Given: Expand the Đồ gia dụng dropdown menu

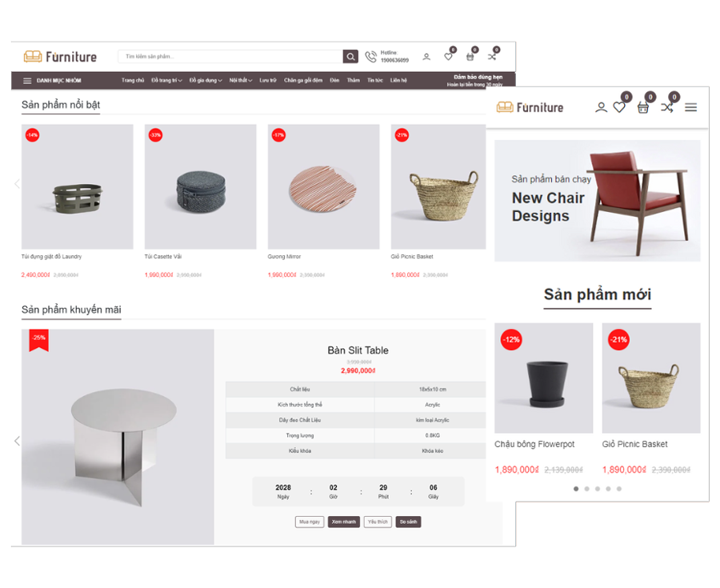Looking at the screenshot, I should pos(206,80).
